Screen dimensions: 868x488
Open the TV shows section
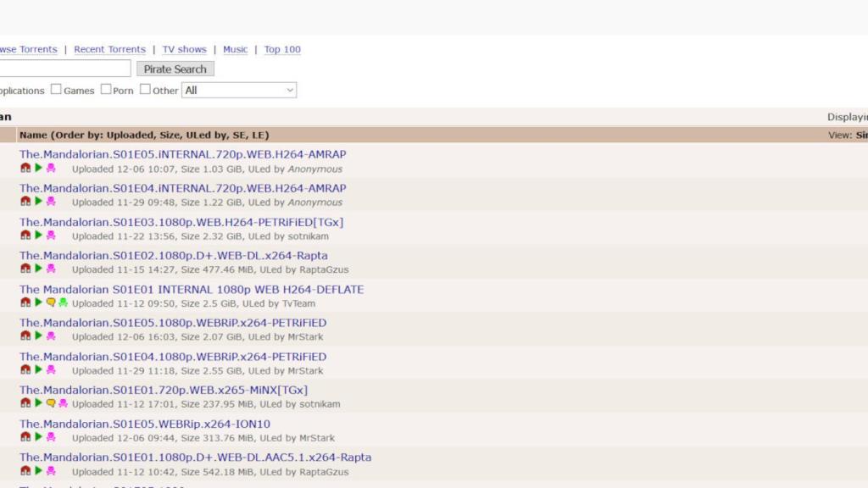point(184,49)
